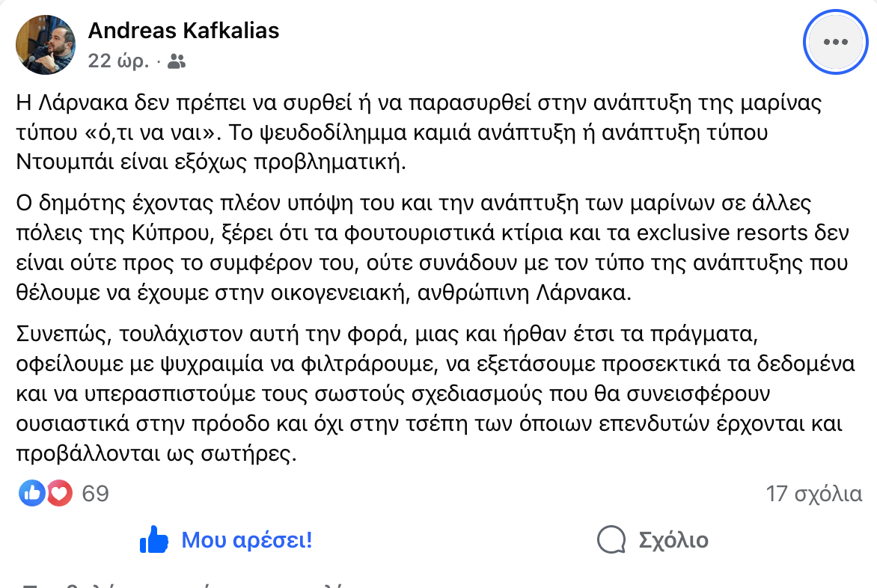877x588 pixels.
Task: Click the blue thumbs-up reaction icon
Action: (32, 493)
